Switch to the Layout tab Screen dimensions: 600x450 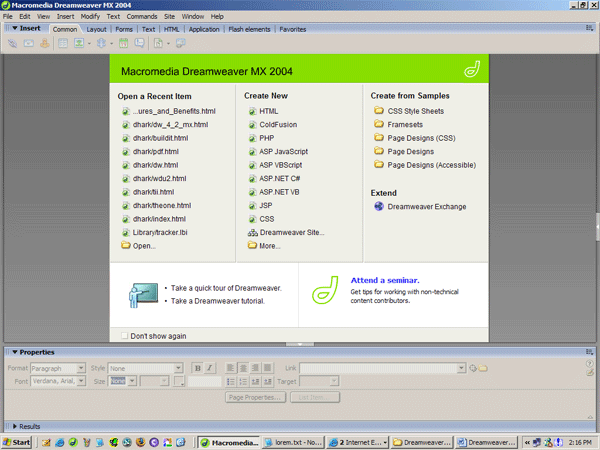96,29
